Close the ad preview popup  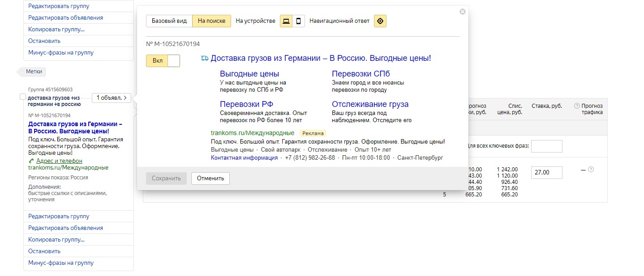[463, 12]
